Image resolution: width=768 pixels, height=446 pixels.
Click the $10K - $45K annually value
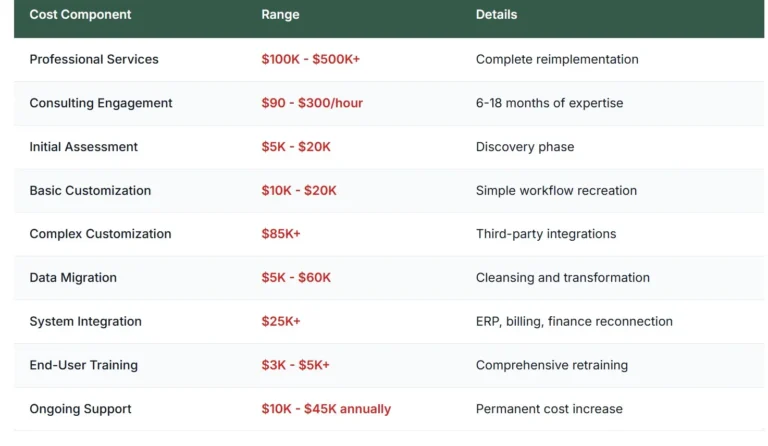326,409
